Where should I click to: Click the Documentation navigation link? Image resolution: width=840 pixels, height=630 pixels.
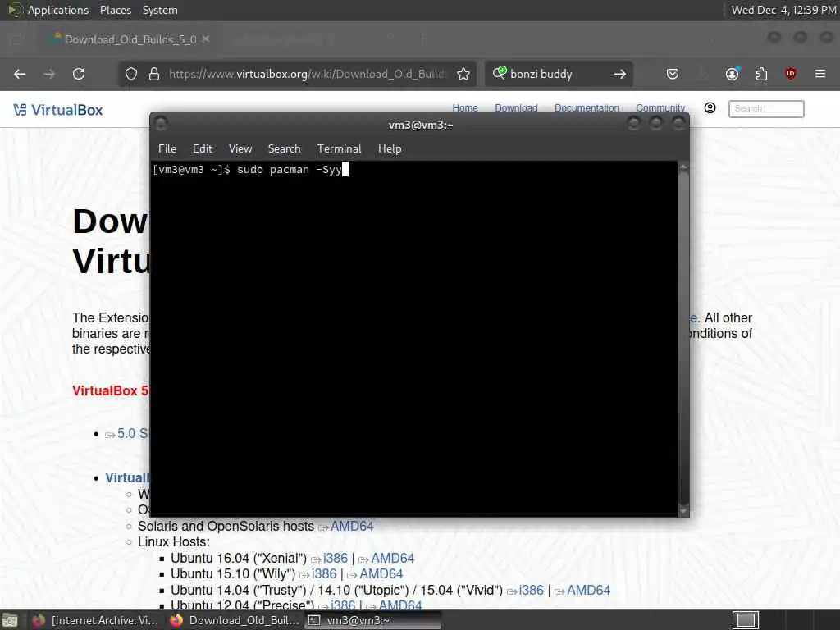[x=587, y=108]
